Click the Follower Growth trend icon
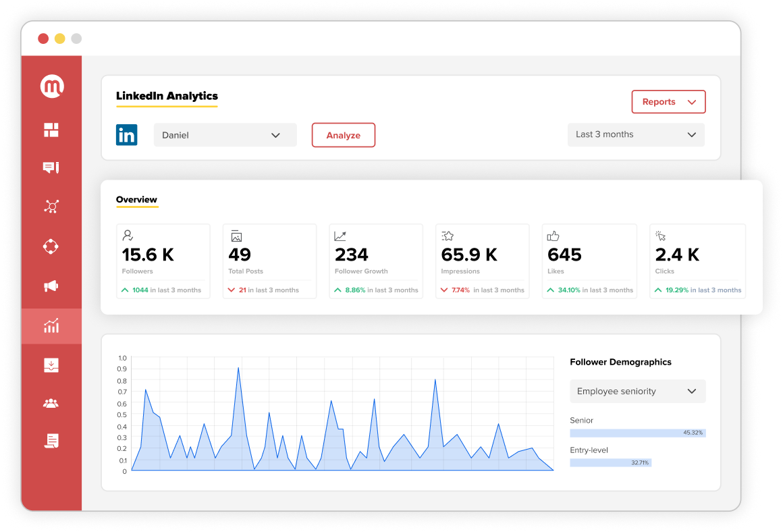 click(340, 236)
